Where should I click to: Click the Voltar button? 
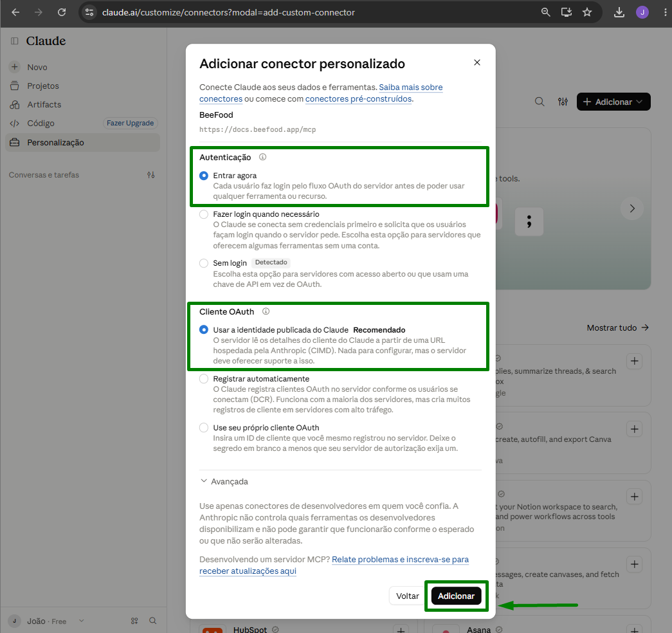(x=407, y=596)
